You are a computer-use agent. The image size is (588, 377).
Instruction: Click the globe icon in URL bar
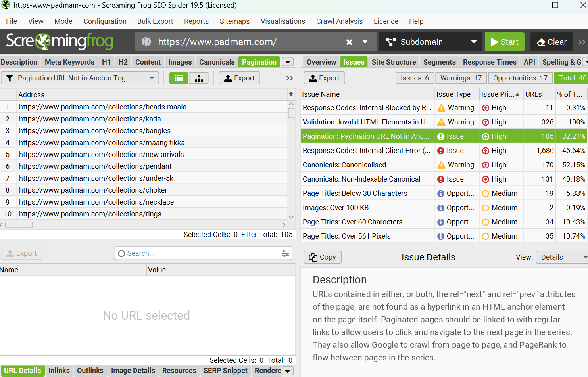pyautogui.click(x=146, y=42)
